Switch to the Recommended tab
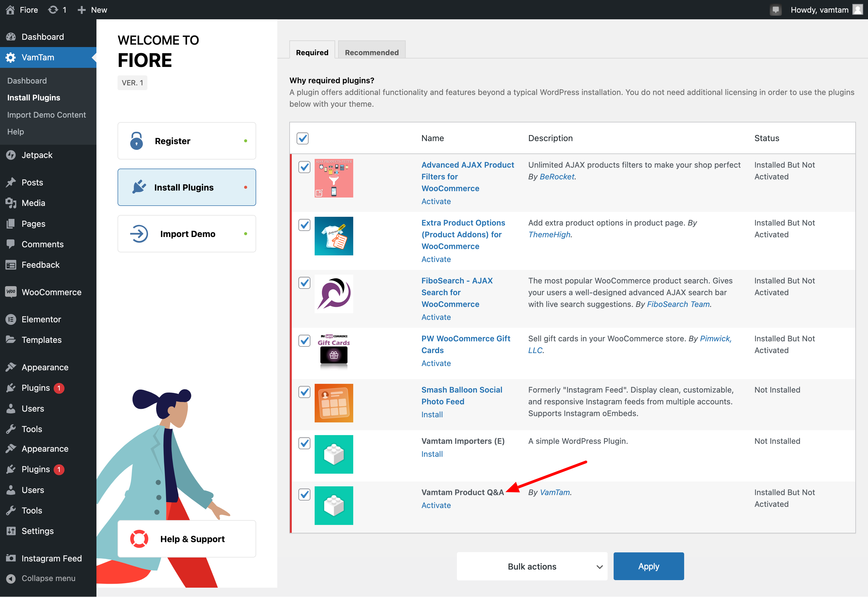 (x=371, y=52)
